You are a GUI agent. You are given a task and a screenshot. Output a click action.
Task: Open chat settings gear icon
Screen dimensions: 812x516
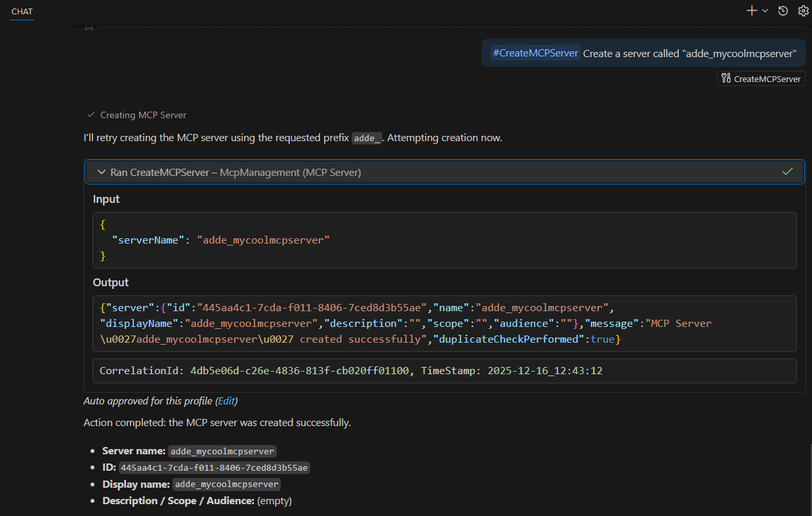pos(803,11)
